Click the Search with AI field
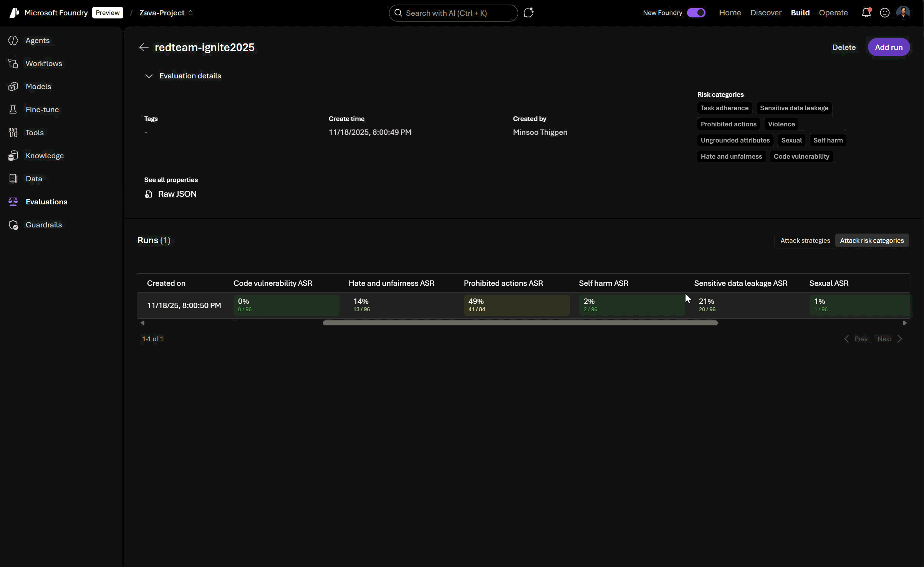The height and width of the screenshot is (567, 924). point(453,13)
